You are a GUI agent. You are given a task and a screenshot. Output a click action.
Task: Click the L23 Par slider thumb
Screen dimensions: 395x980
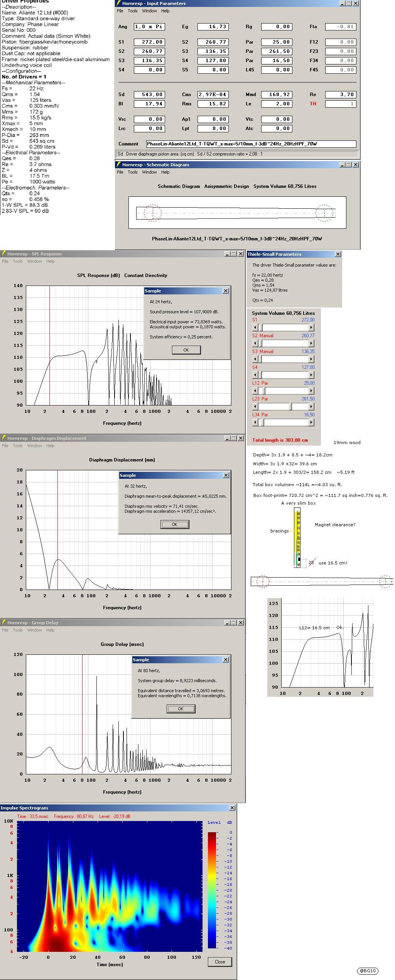click(x=290, y=406)
